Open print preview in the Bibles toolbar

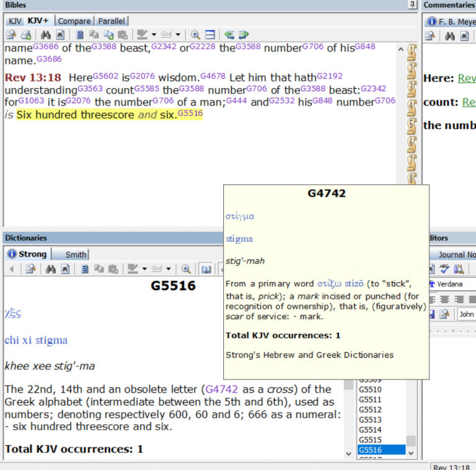pos(12,35)
